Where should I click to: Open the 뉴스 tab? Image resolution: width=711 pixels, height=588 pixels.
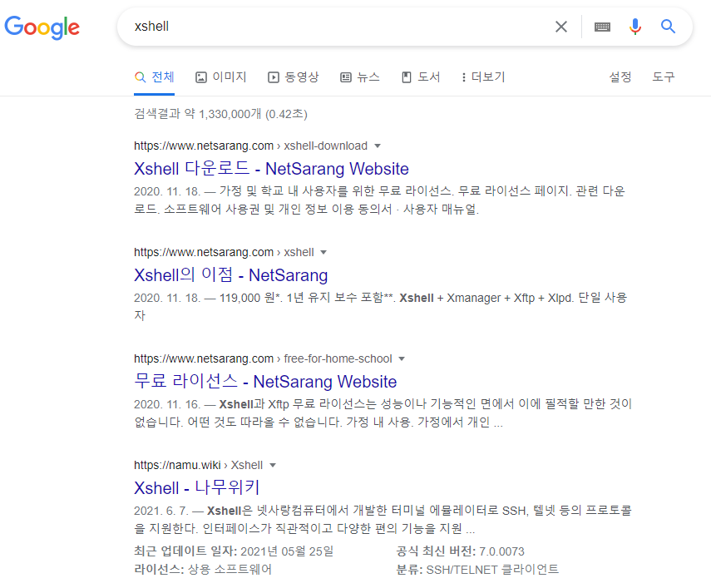click(360, 77)
